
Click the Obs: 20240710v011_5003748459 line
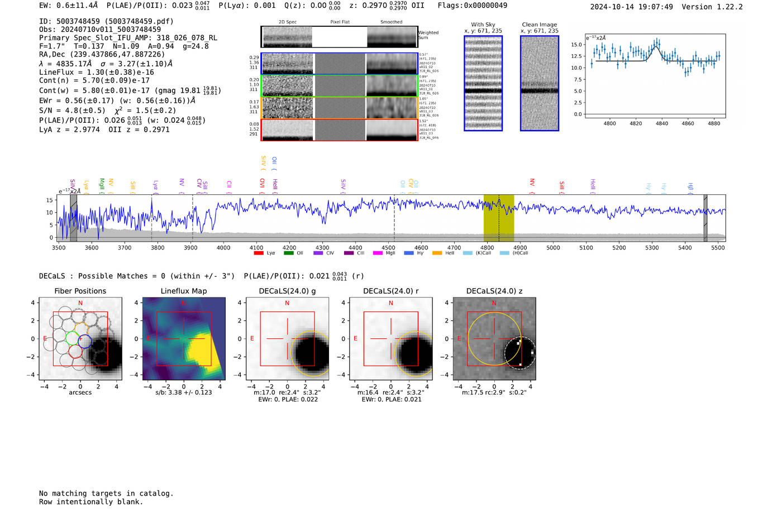point(100,30)
